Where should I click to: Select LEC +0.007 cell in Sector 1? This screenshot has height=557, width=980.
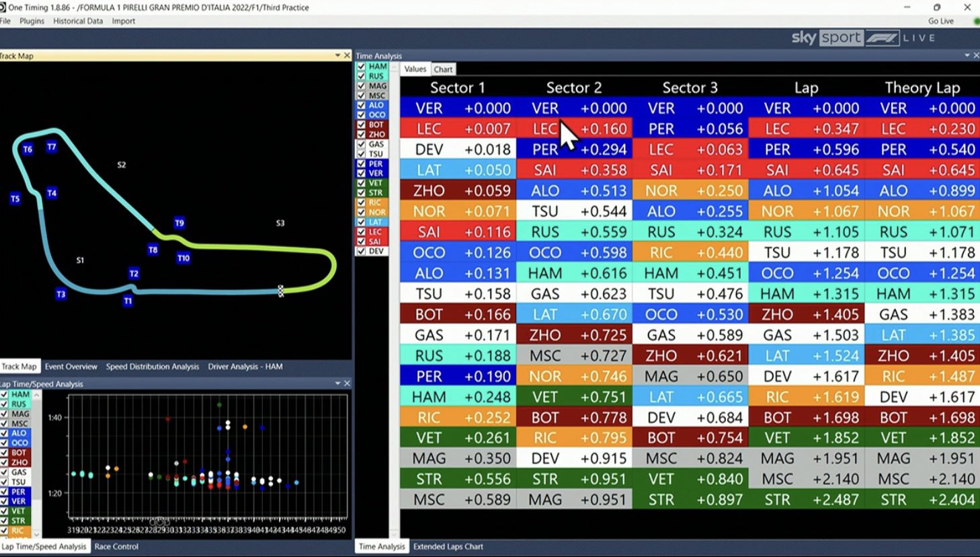tap(458, 128)
